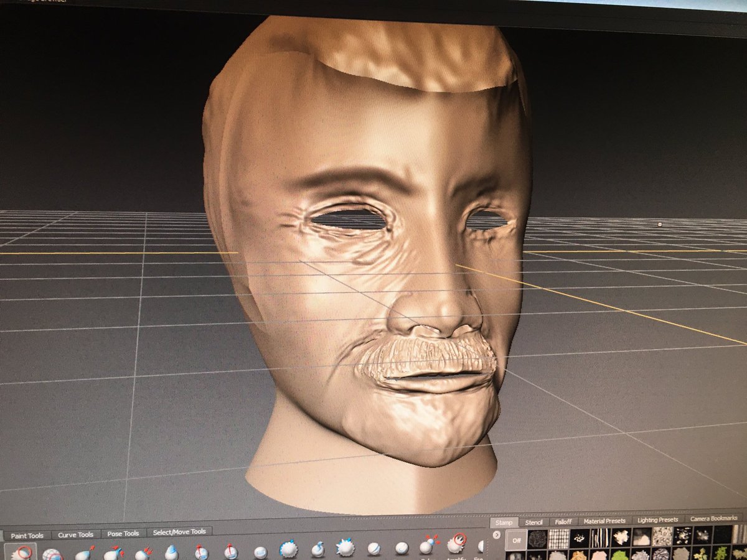The width and height of the screenshot is (747, 560).
Task: Open the Select/Move Tools tab
Action: coord(179,531)
